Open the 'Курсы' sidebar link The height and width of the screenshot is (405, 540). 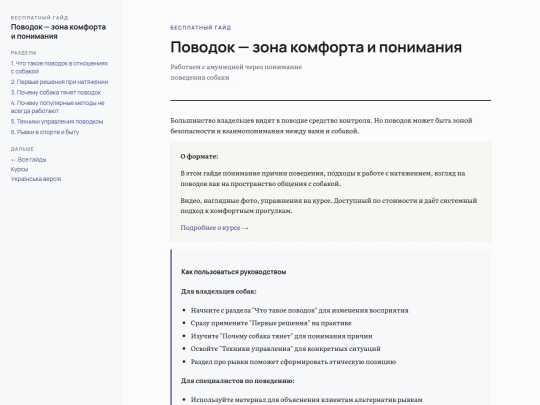tap(19, 169)
